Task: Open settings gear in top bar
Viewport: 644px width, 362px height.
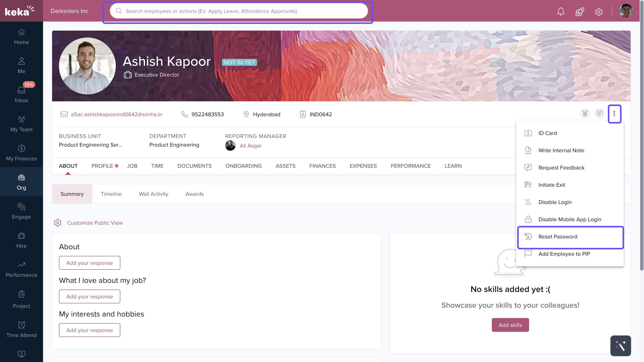Action: (599, 11)
